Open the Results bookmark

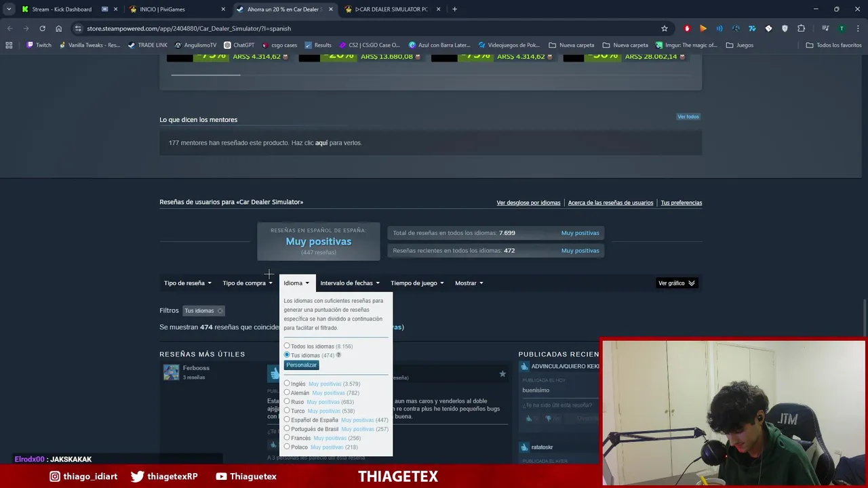coord(318,45)
